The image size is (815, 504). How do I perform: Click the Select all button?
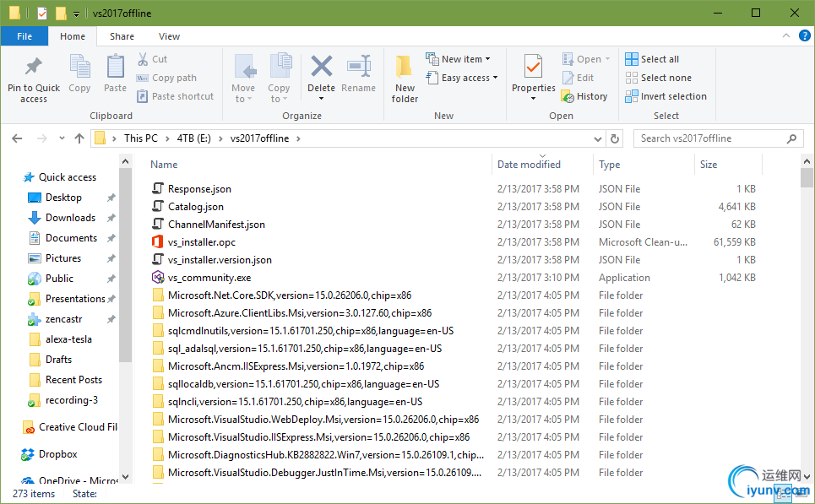tap(652, 59)
